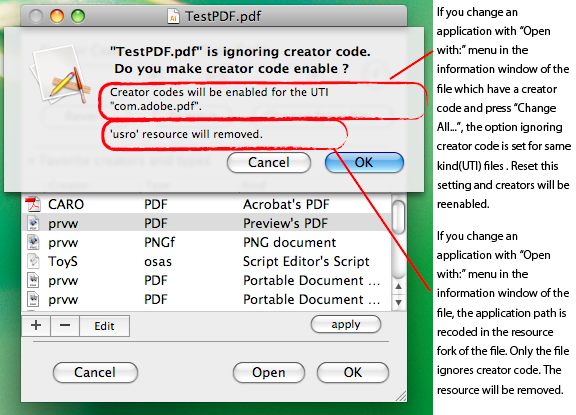Click the Open button at window bottom
576x415 pixels.
(x=269, y=372)
